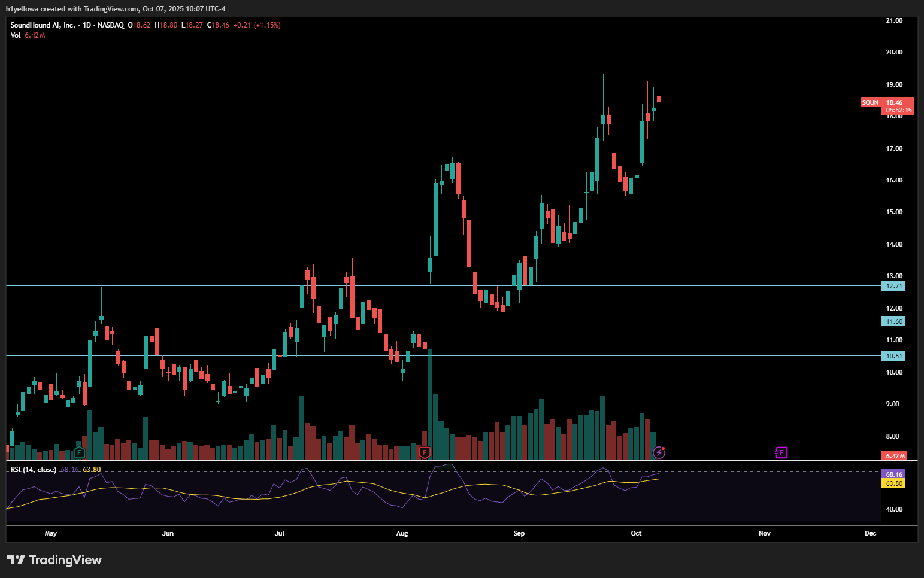Select the Vol indicator legend label

16,35
